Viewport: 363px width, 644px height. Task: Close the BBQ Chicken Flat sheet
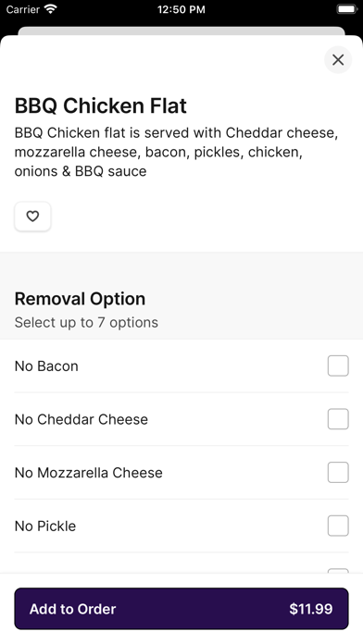tap(338, 60)
